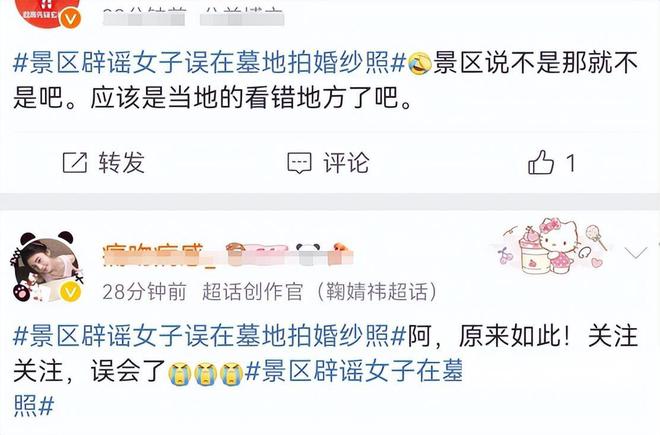Open hashtag #景区辟谣女子误在墓地拍婚纱照# in first post
Viewport: 660px width, 435px height.
[x=209, y=63]
